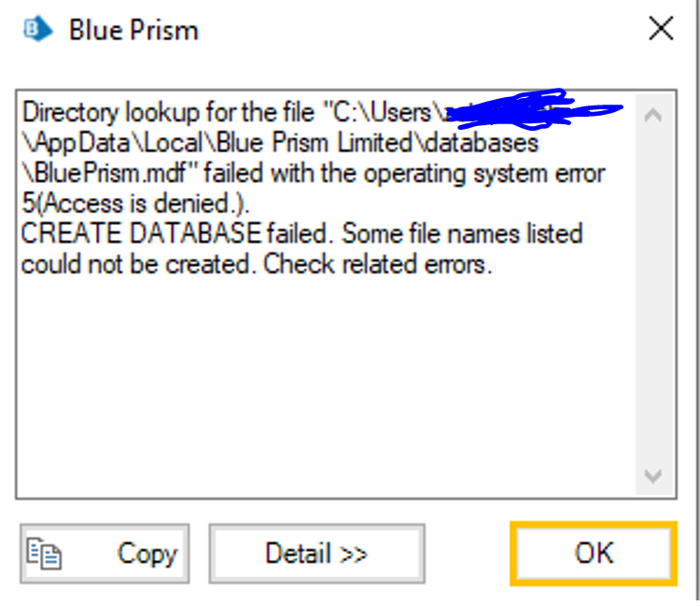Image resolution: width=700 pixels, height=606 pixels.
Task: Click the scrollbar up arrow
Action: [653, 117]
